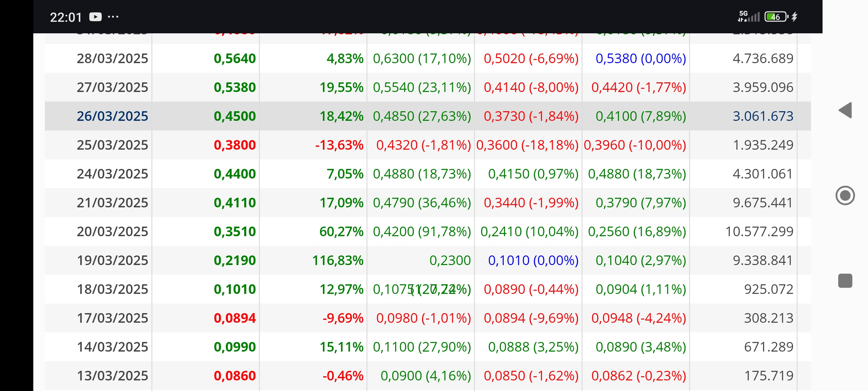Select the 116,83% change on 19/03/2025

coord(338,261)
